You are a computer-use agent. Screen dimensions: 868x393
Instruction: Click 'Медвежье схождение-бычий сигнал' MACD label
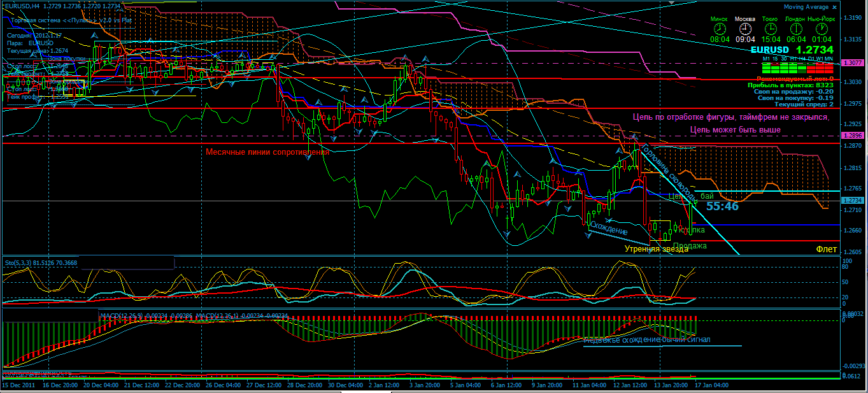point(646,340)
